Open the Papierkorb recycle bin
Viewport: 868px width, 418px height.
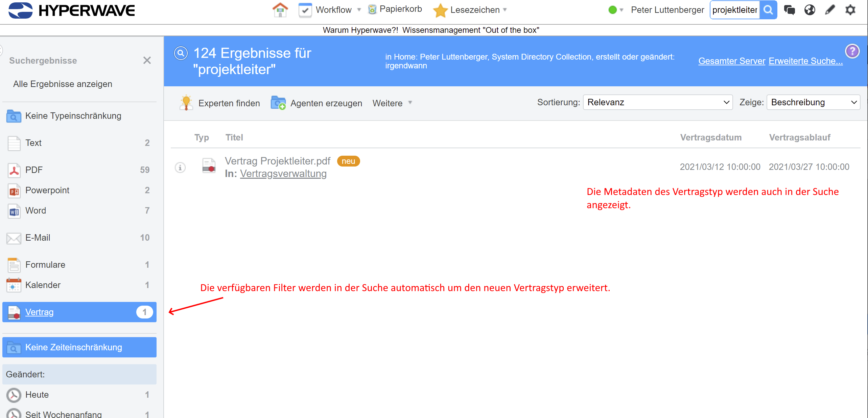(x=372, y=9)
